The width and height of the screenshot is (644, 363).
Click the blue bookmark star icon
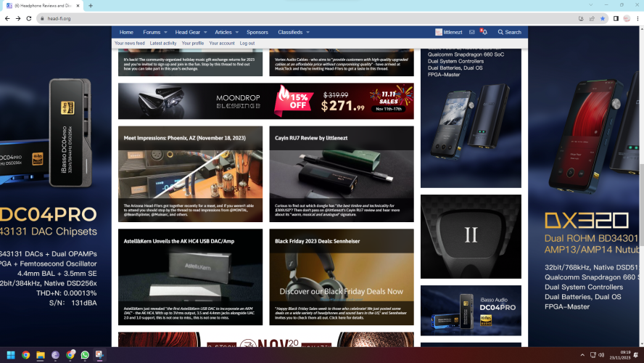click(x=603, y=18)
